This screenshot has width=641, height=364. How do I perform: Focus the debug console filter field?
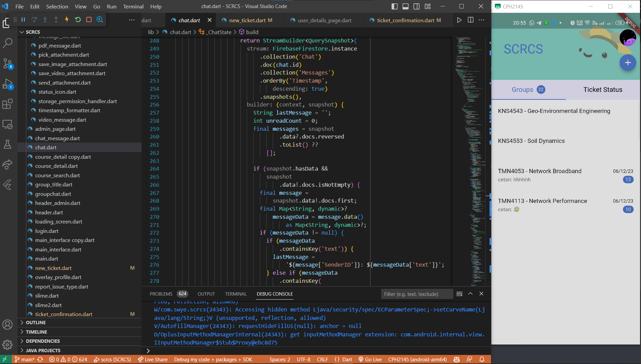417,294
